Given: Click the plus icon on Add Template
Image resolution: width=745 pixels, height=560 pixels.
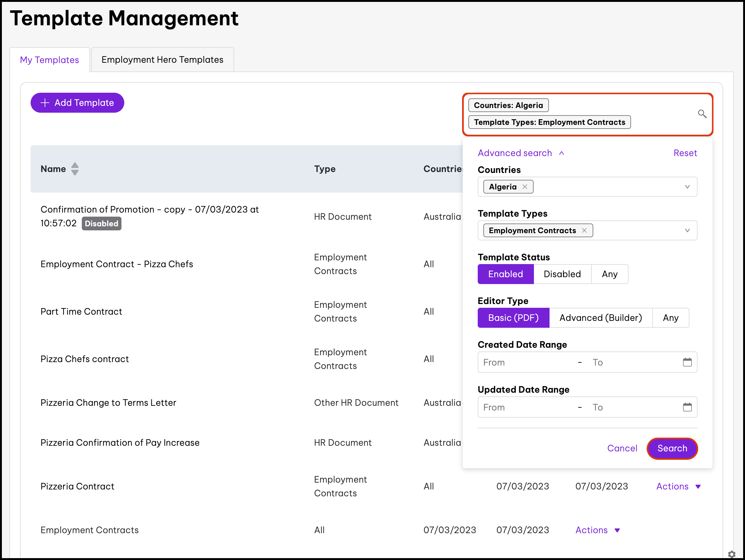Looking at the screenshot, I should pyautogui.click(x=45, y=103).
